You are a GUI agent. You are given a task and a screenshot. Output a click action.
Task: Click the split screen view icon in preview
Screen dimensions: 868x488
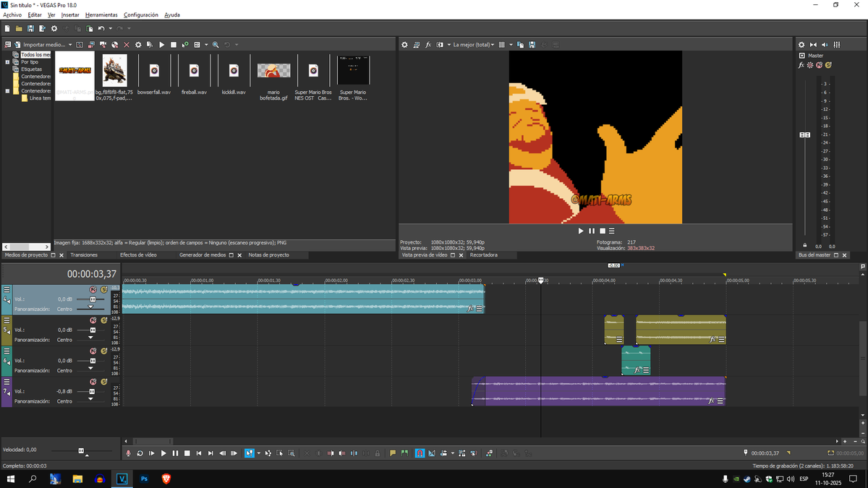[x=441, y=45]
